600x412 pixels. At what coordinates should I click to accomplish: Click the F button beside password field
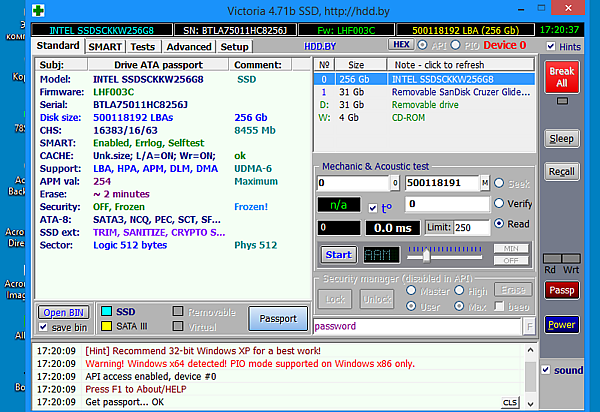click(x=527, y=326)
